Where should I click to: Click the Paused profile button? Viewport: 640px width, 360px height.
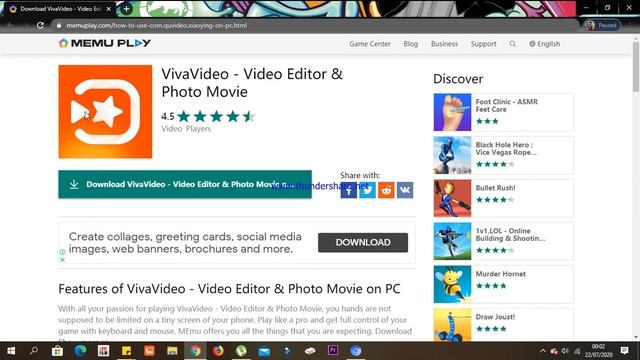[602, 25]
